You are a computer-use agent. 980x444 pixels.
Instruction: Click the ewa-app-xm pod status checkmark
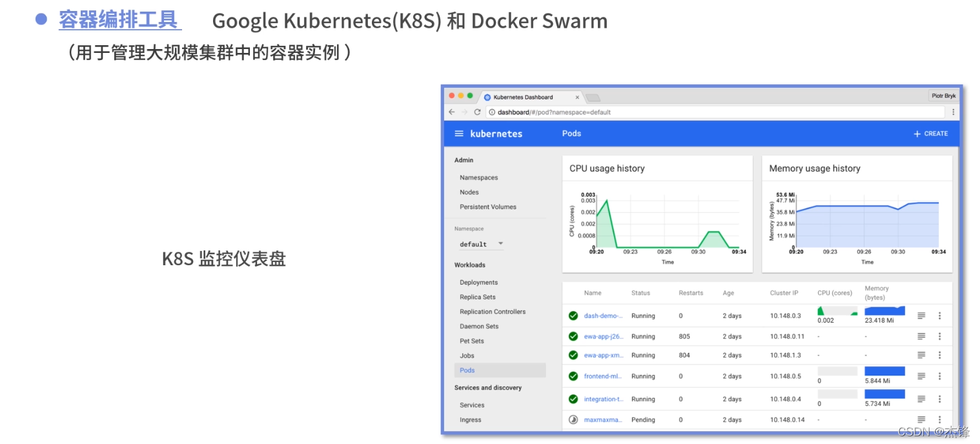point(573,355)
